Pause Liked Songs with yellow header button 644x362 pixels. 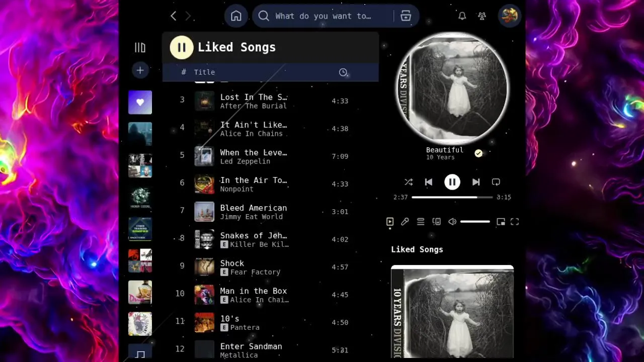click(x=182, y=47)
